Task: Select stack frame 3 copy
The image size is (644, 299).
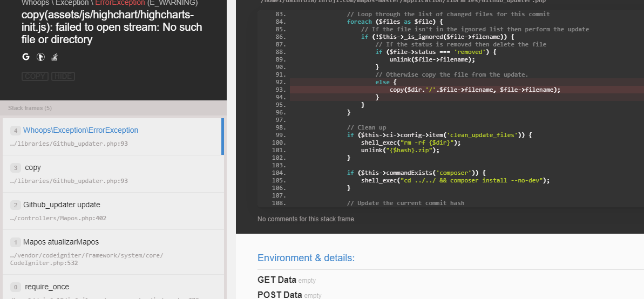Action: pos(113,174)
